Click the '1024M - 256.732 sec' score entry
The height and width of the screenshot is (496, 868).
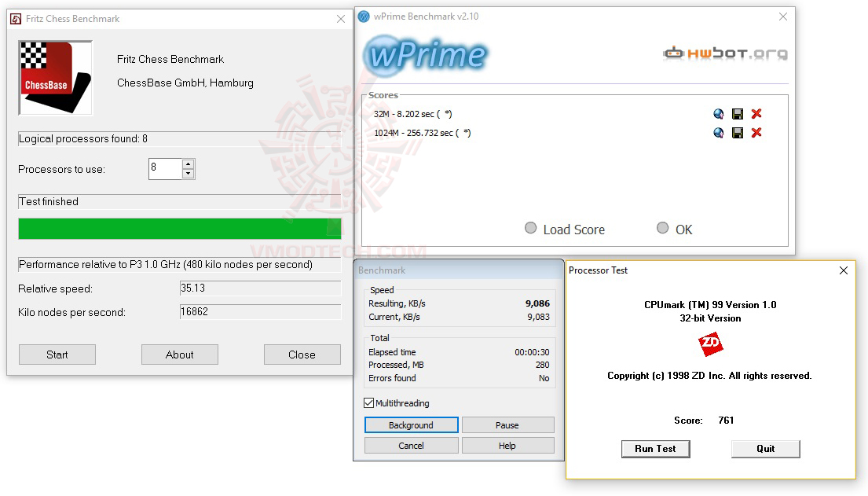tap(423, 133)
